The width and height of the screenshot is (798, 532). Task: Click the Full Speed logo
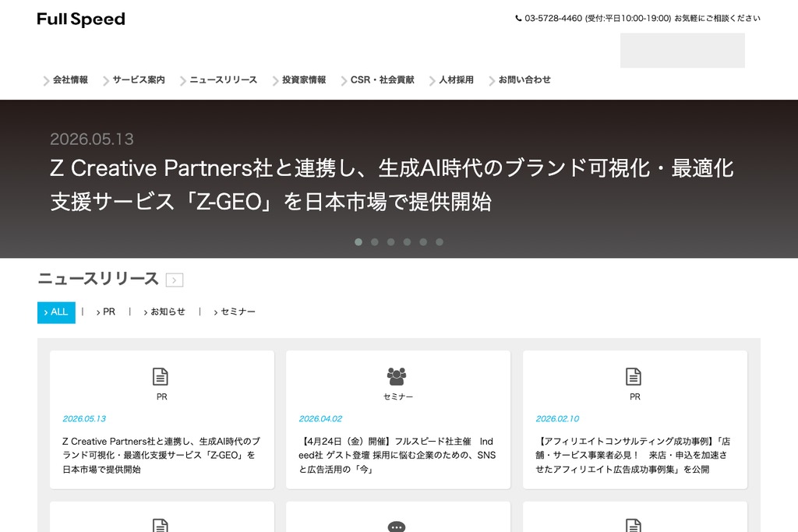[x=81, y=19]
